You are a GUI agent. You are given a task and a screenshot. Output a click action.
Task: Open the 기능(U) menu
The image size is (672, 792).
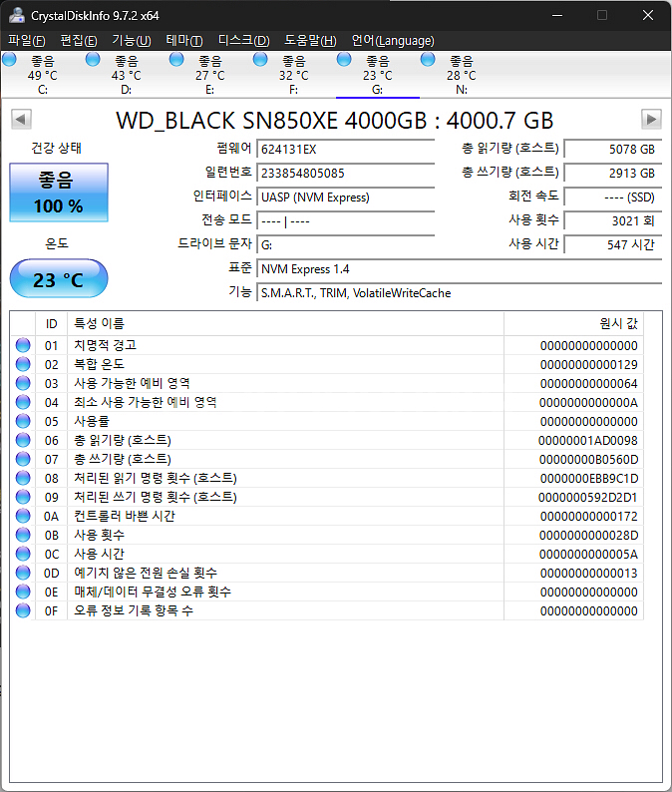click(x=131, y=41)
